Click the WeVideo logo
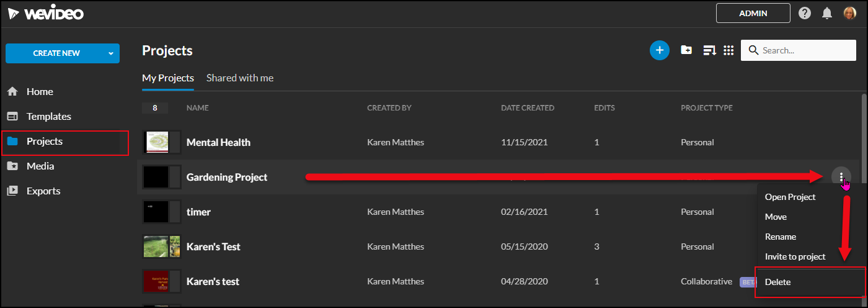 coord(45,13)
